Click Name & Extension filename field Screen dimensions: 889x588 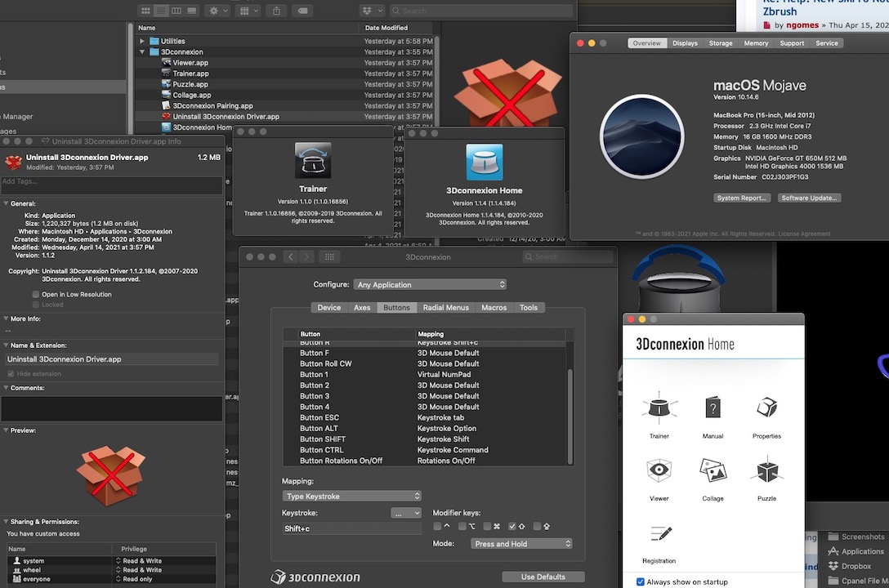111,359
